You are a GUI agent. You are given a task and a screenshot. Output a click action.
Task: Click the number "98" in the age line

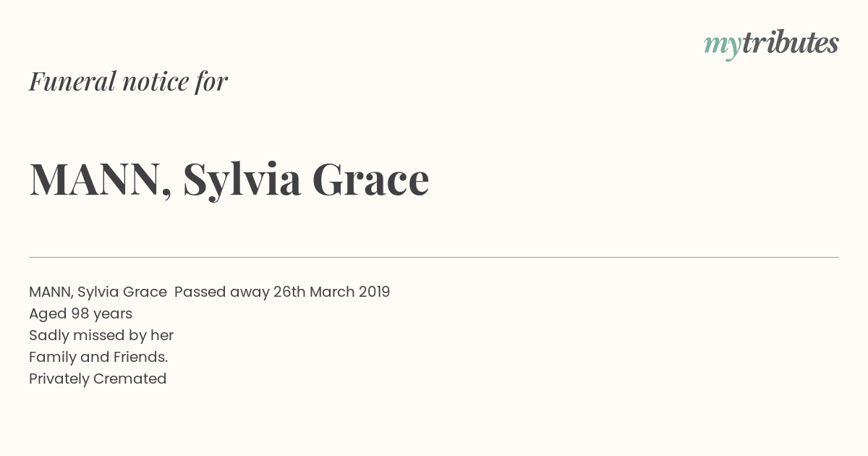tap(80, 313)
